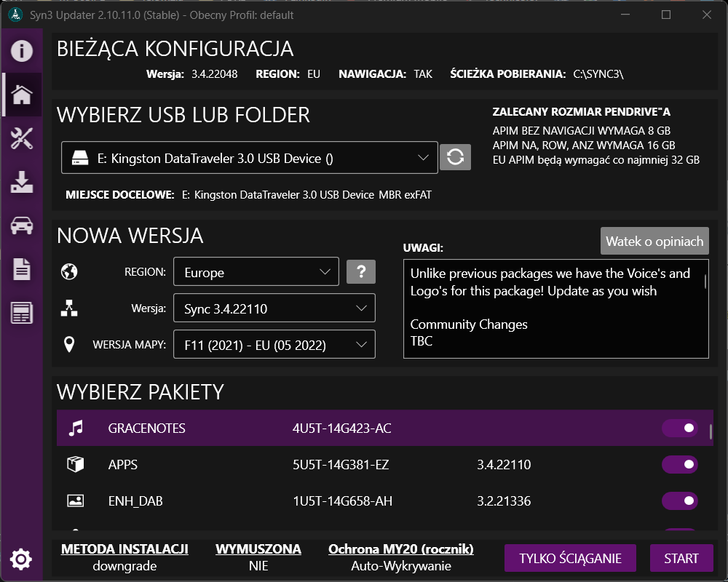Open the car profile icon

[21, 226]
